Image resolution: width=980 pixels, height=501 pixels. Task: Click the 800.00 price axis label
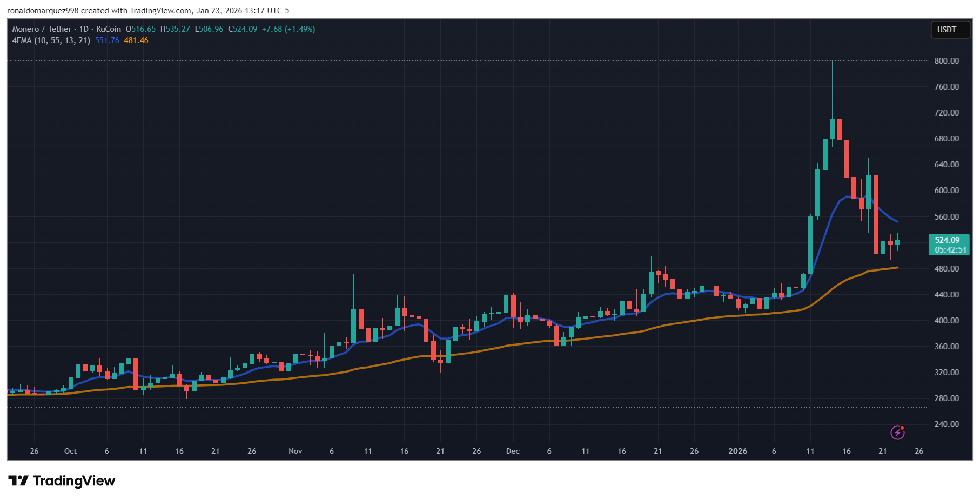tap(947, 60)
